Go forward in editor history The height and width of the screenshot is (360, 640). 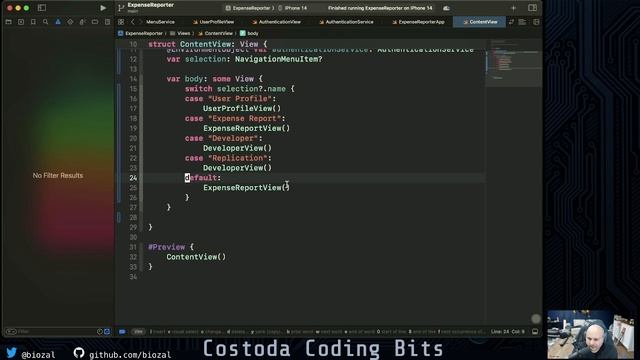[141, 22]
